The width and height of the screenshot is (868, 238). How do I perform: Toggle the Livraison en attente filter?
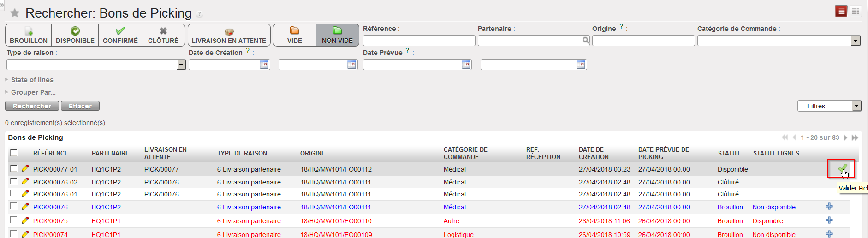(229, 35)
